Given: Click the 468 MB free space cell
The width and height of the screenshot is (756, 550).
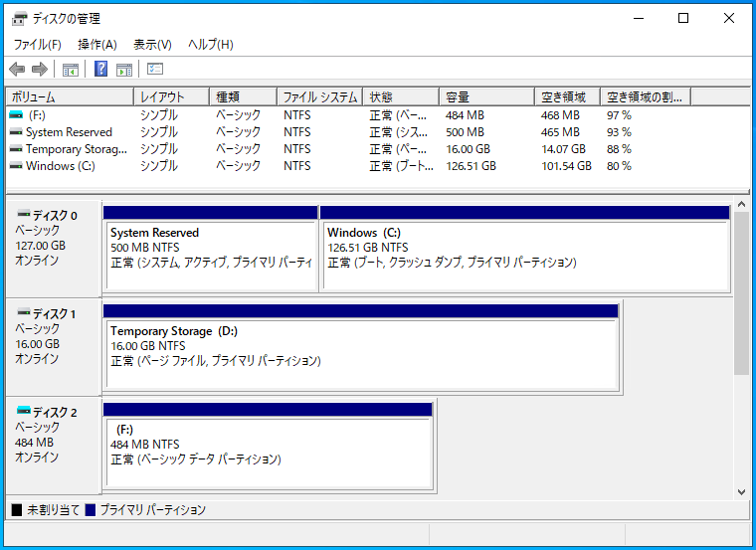Looking at the screenshot, I should [560, 115].
